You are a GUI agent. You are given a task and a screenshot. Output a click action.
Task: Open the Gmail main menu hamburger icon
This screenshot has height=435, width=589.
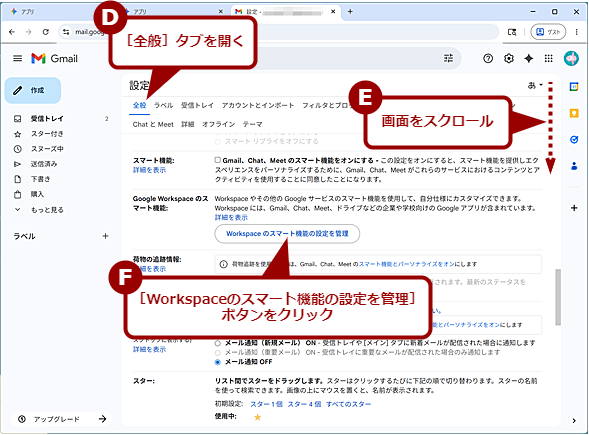[17, 59]
